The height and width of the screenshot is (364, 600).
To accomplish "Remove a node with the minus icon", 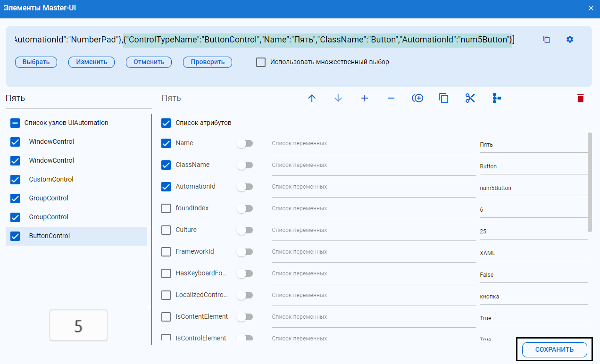I will pos(391,98).
